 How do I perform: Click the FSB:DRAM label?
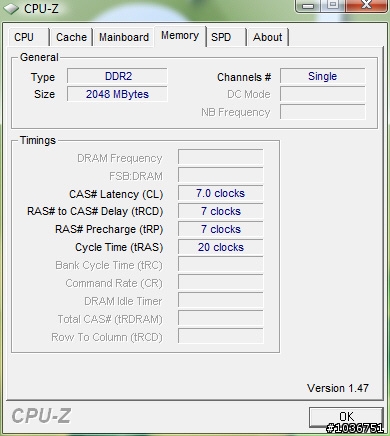coord(136,176)
